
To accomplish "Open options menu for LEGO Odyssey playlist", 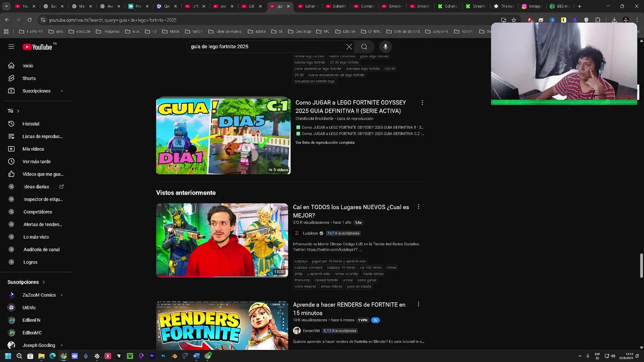I will 422,103.
